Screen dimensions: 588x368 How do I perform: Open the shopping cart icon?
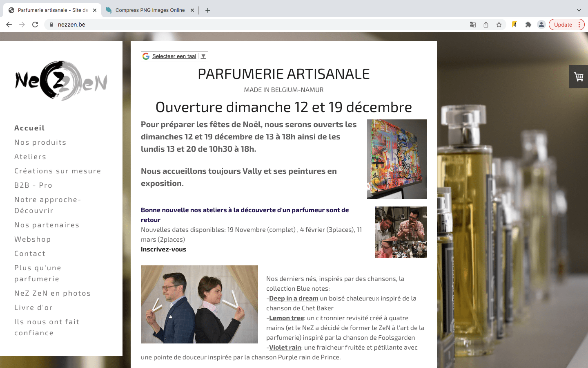click(578, 77)
